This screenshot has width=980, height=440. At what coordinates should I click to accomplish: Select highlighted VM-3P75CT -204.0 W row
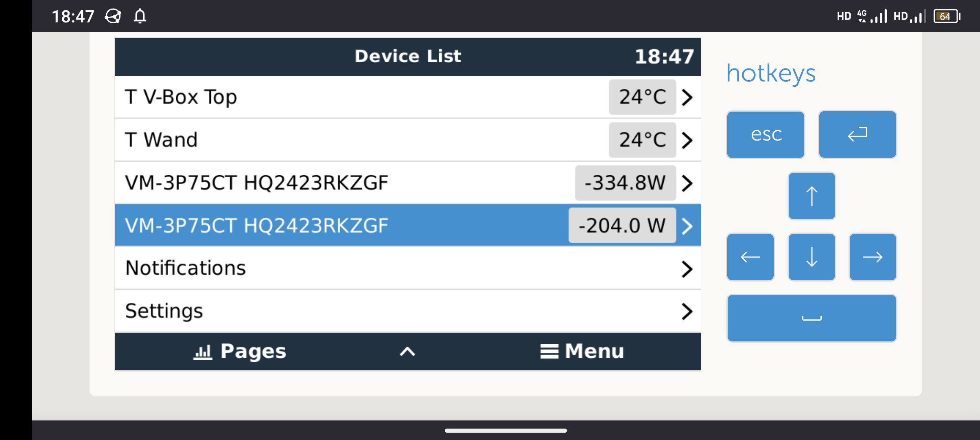point(408,225)
